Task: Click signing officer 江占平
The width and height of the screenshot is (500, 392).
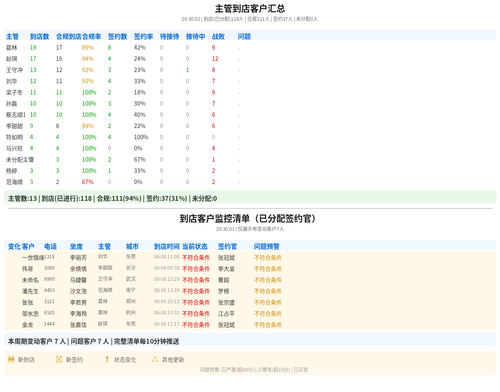Action: coord(226,314)
